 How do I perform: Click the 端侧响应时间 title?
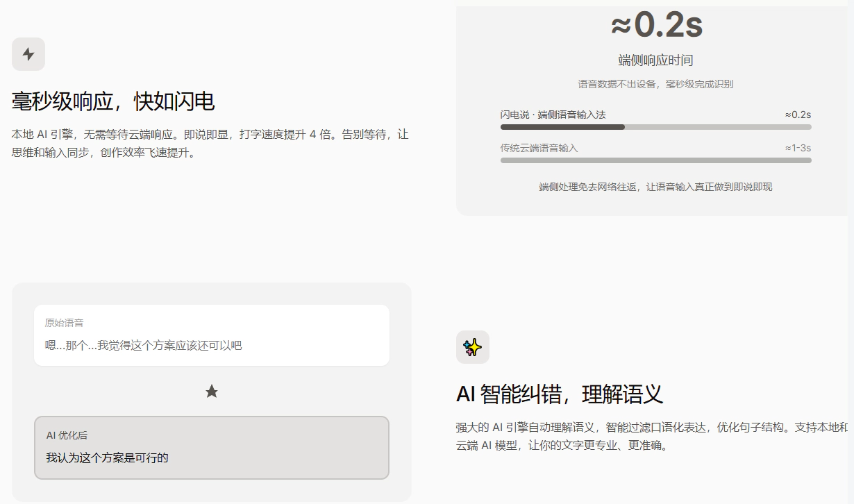point(655,60)
